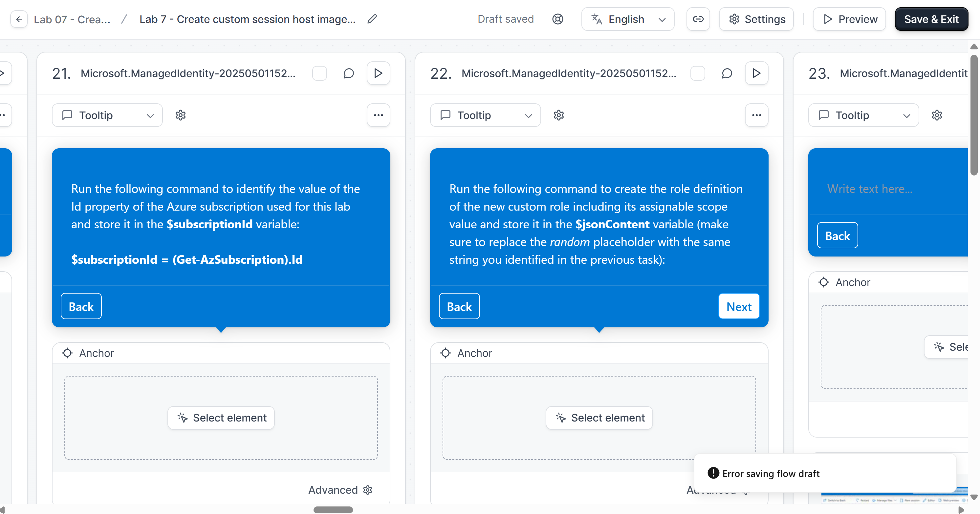Open Settings in the top bar
Viewport: 980px width, 514px height.
756,19
